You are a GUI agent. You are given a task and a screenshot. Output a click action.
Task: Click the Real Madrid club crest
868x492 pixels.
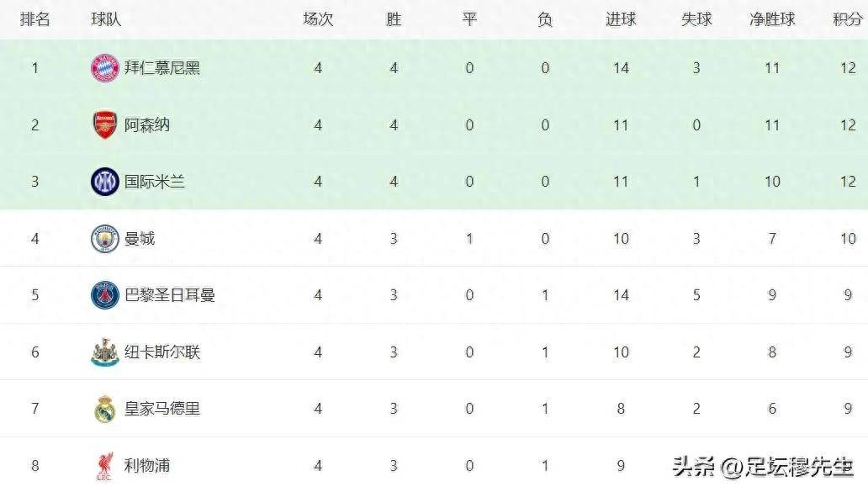point(105,409)
